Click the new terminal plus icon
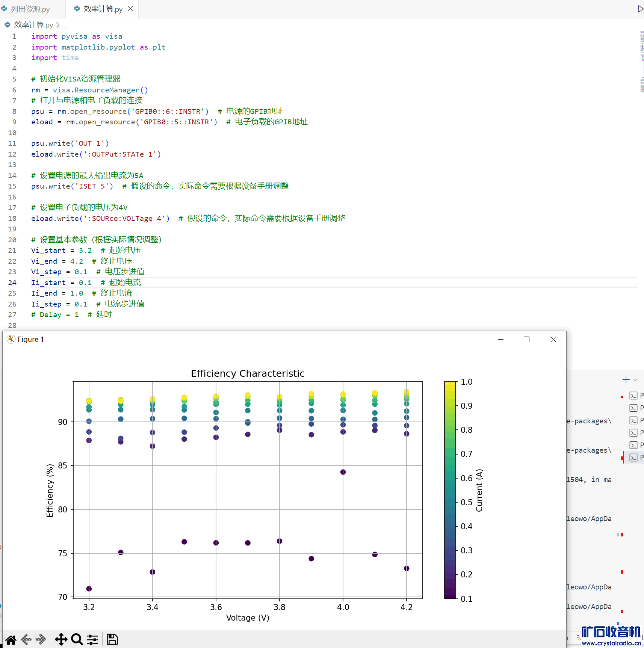Image resolution: width=644 pixels, height=648 pixels. (x=626, y=380)
